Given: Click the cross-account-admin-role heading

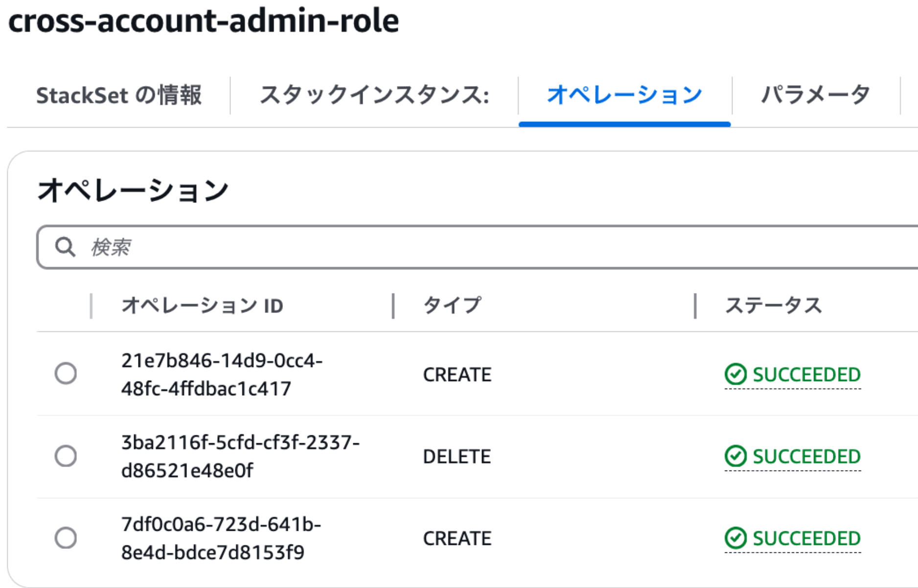Looking at the screenshot, I should coord(204,21).
